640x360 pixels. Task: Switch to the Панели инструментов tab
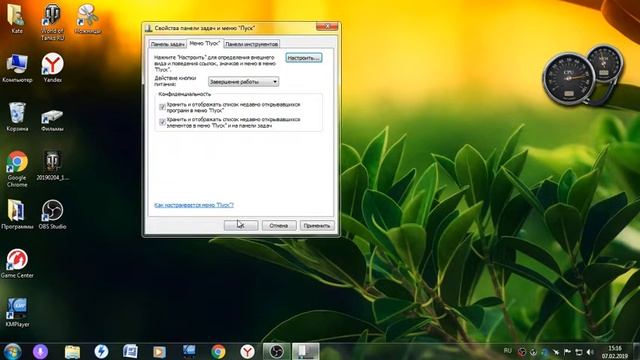251,44
